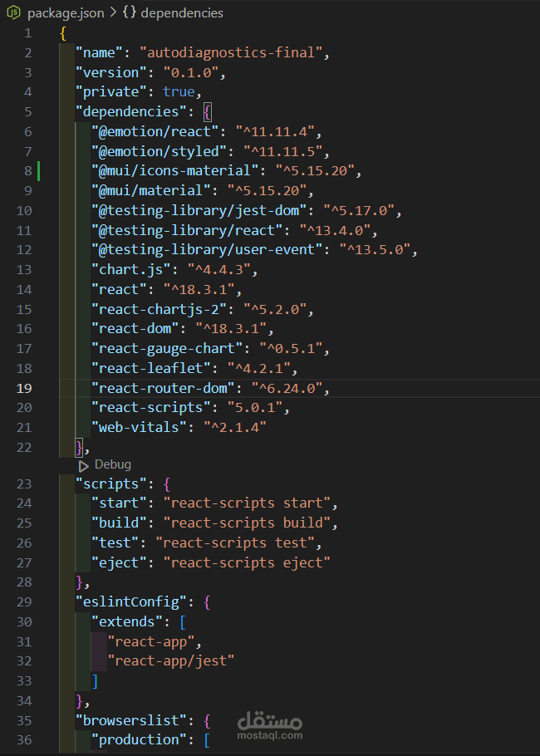This screenshot has width=540, height=756.
Task: Click the true value of private
Action: click(179, 91)
